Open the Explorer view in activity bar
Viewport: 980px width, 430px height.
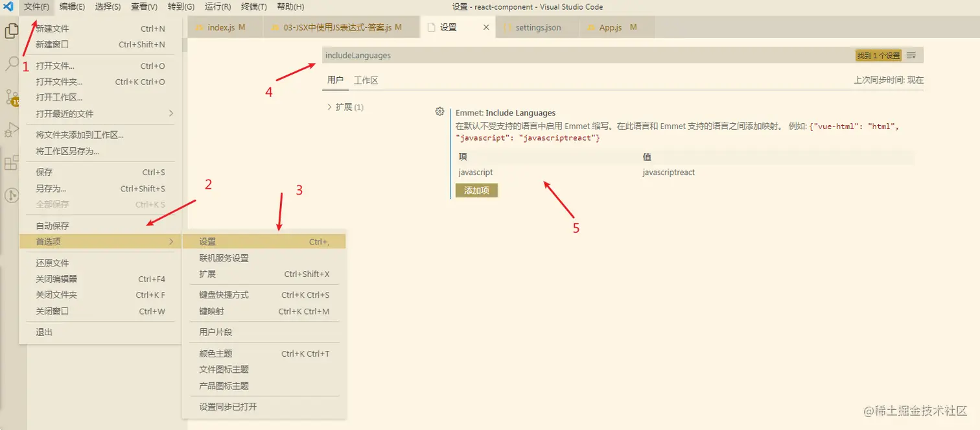pos(11,30)
